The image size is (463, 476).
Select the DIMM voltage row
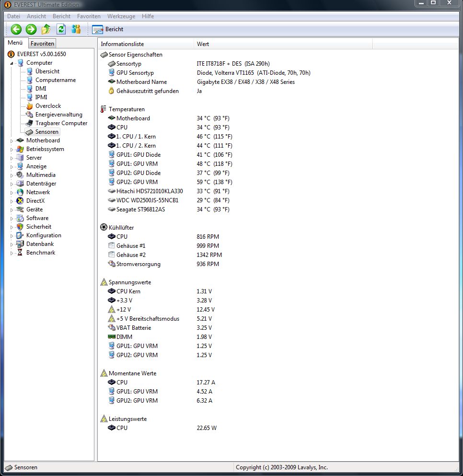click(x=160, y=337)
